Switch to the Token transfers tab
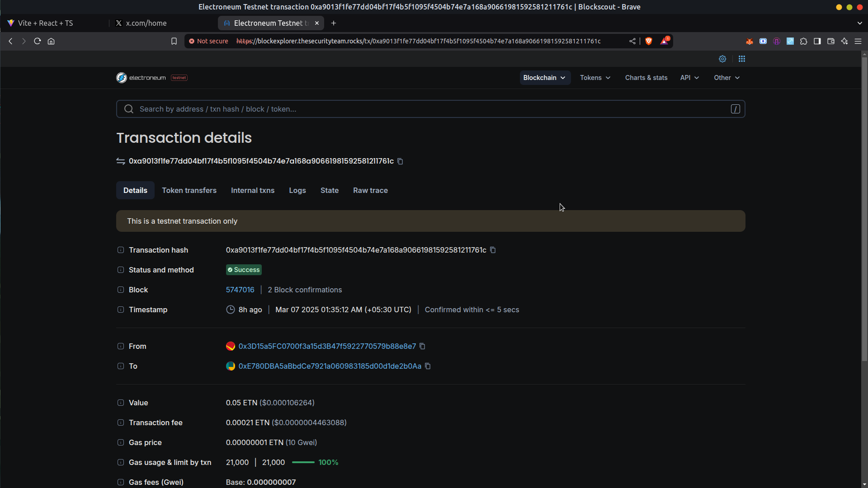Viewport: 868px width, 488px height. pos(189,190)
